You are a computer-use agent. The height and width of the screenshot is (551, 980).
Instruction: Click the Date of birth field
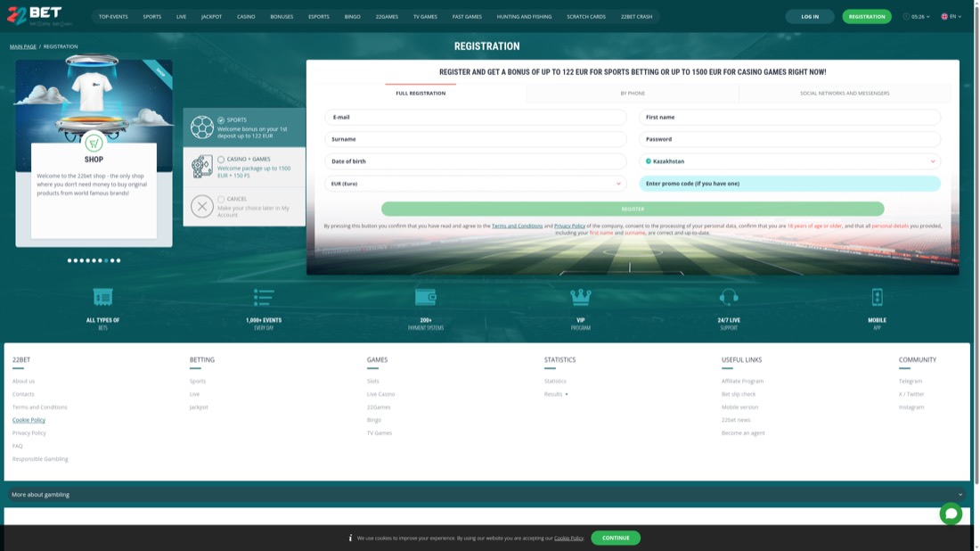click(475, 161)
